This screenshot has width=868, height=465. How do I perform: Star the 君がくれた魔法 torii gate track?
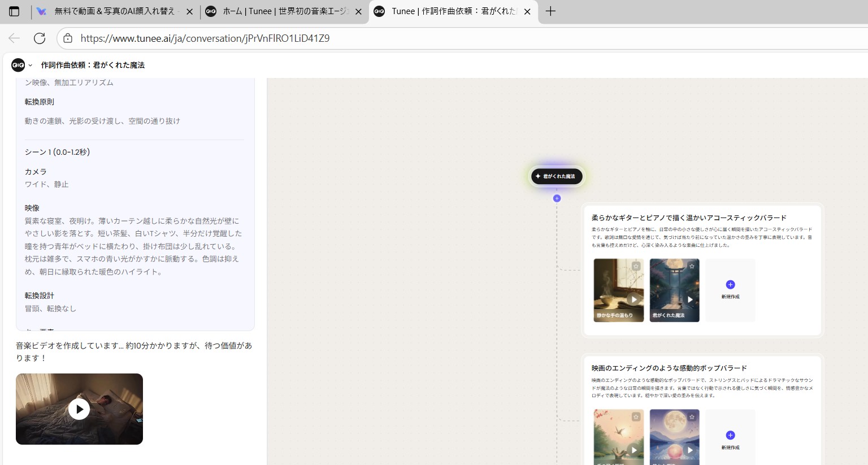(x=692, y=266)
